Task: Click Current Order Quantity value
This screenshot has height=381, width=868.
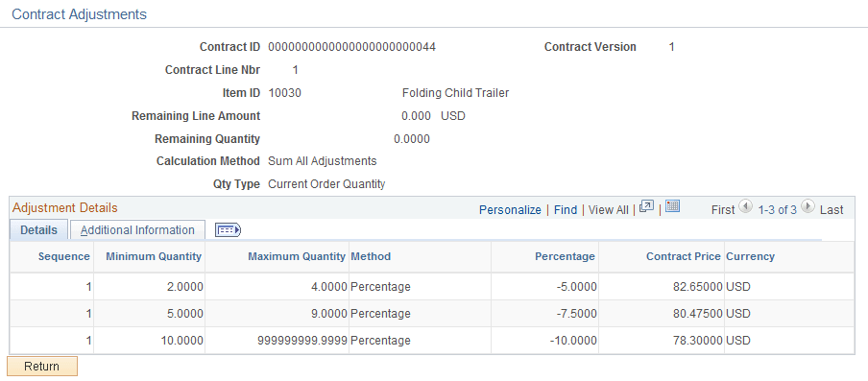Action: 326,184
